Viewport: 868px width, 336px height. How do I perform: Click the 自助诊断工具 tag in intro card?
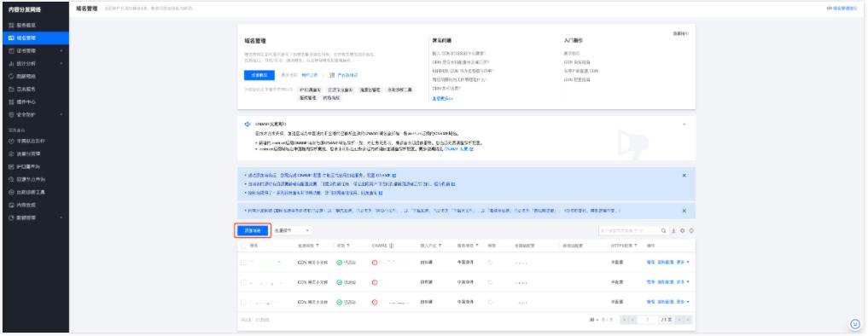pos(399,90)
